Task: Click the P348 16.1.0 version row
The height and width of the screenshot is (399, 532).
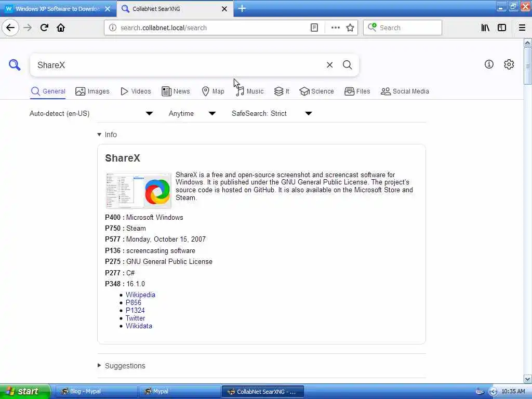Action: [x=125, y=284]
